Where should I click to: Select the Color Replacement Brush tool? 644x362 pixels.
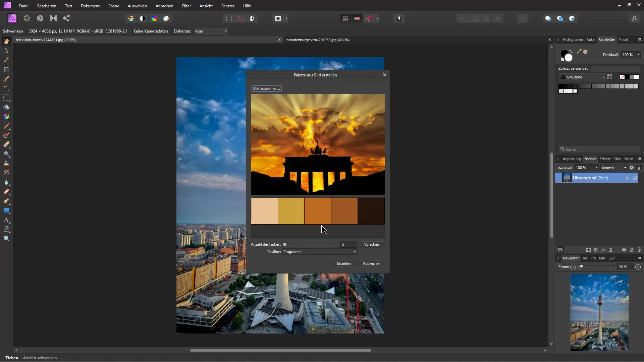pos(6,135)
